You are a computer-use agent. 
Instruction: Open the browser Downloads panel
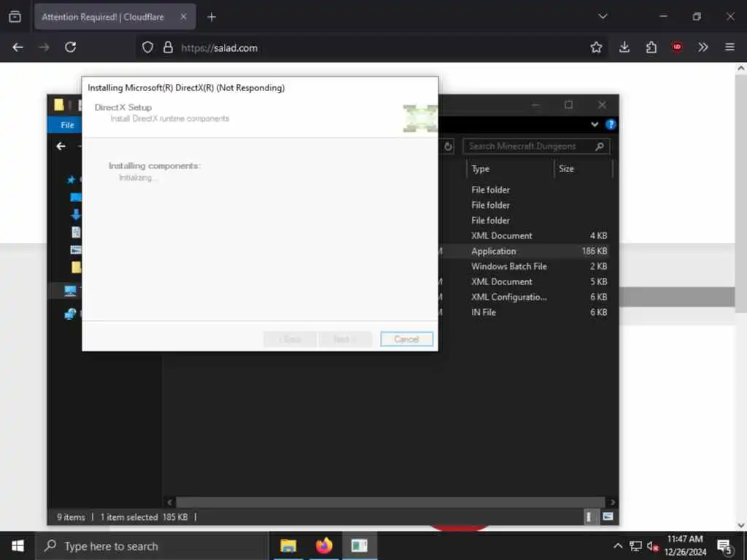[x=624, y=47]
